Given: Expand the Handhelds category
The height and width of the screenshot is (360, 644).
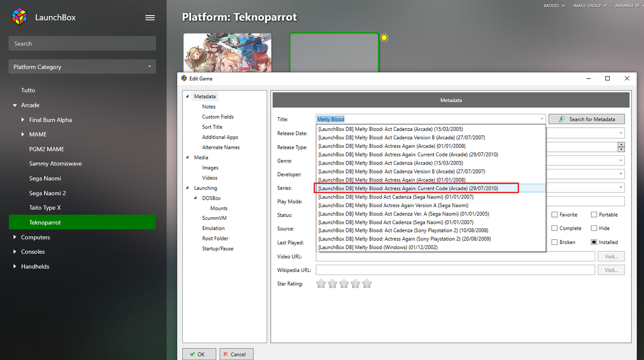Looking at the screenshot, I should (x=15, y=266).
